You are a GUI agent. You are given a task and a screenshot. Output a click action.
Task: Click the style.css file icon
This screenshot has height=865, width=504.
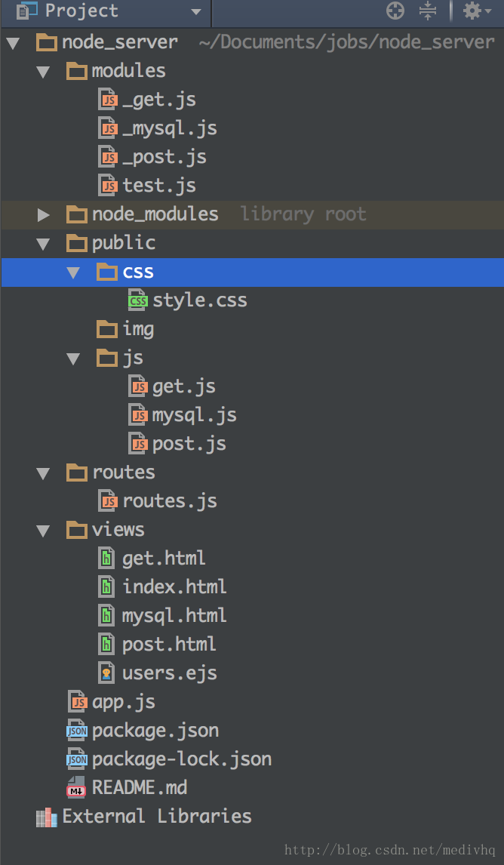pyautogui.click(x=138, y=300)
